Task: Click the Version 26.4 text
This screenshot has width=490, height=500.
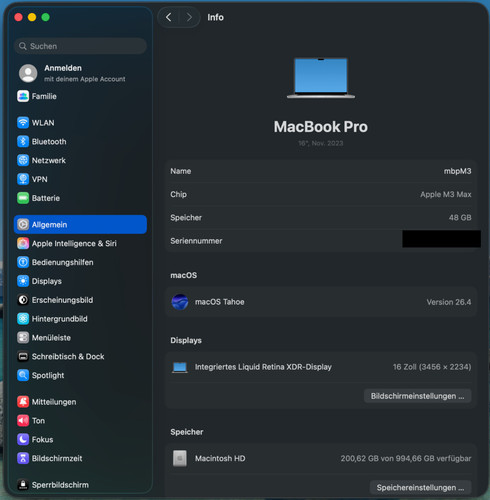Action: (449, 302)
